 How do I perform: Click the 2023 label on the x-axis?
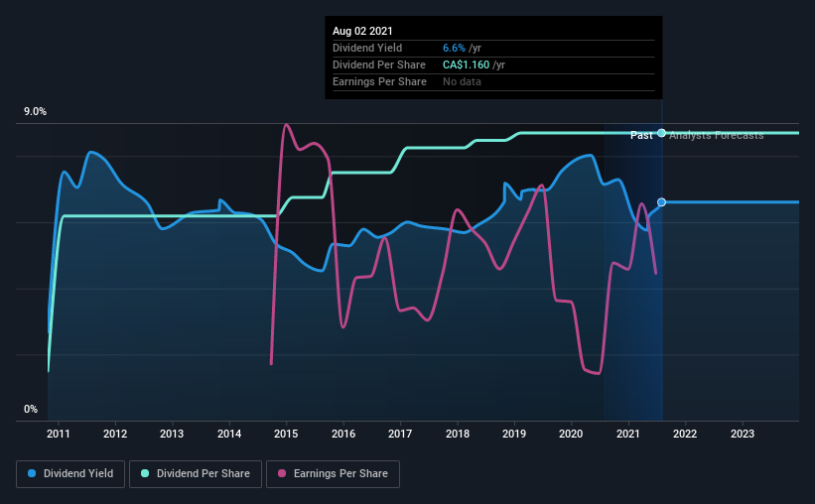pyautogui.click(x=743, y=434)
